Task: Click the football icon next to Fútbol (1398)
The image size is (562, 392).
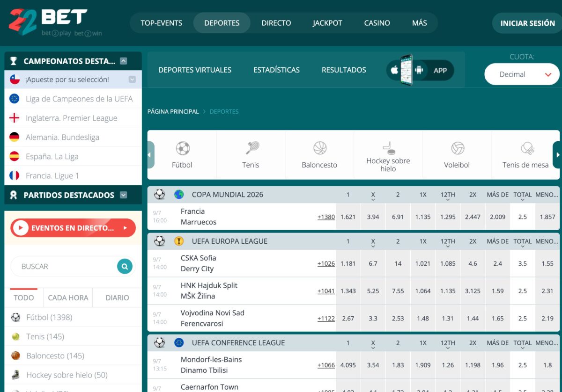Action: tap(16, 317)
